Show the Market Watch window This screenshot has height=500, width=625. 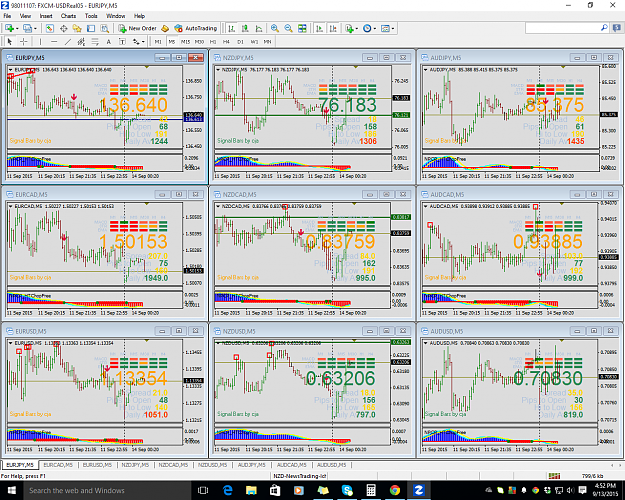click(x=49, y=28)
